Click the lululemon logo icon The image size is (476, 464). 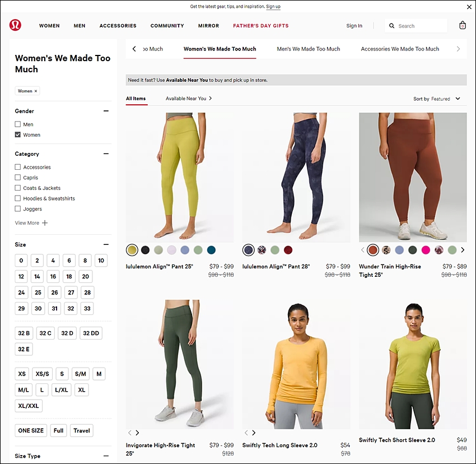click(x=15, y=25)
